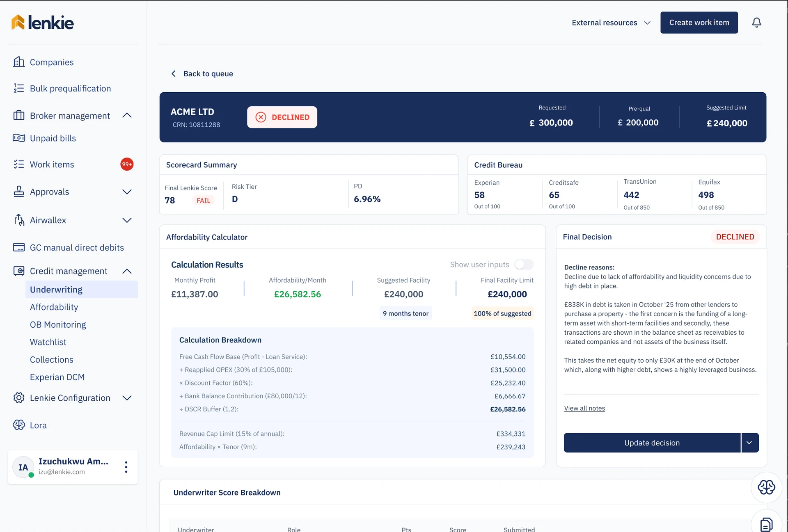Click the Work items 99+ badge
Screen dimensions: 788x532
coord(127,164)
